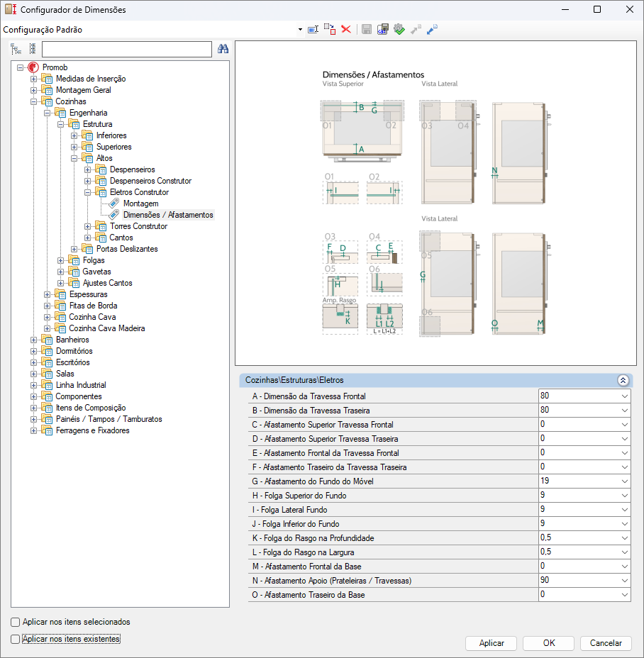Click the blue import arrow icon
644x658 pixels.
[432, 29]
